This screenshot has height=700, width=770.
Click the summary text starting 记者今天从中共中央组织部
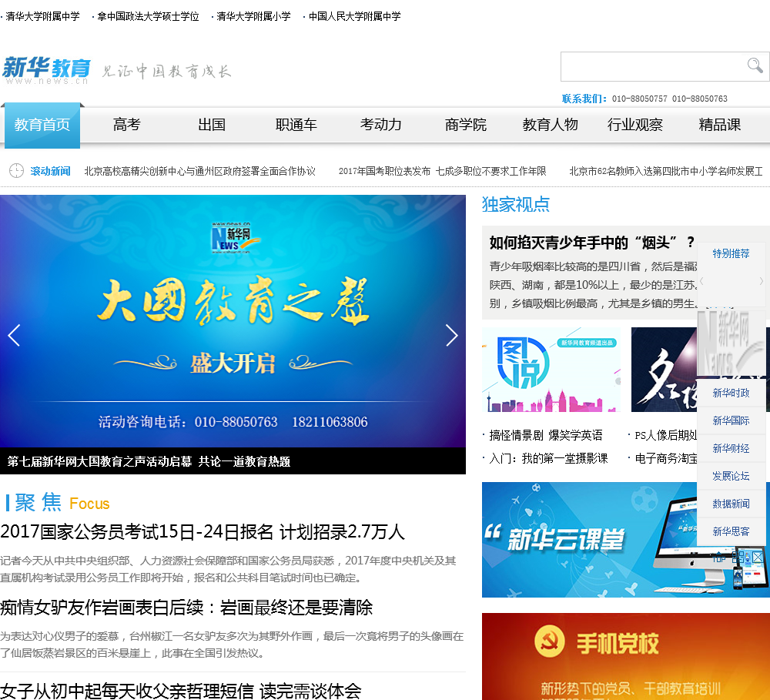(x=229, y=569)
